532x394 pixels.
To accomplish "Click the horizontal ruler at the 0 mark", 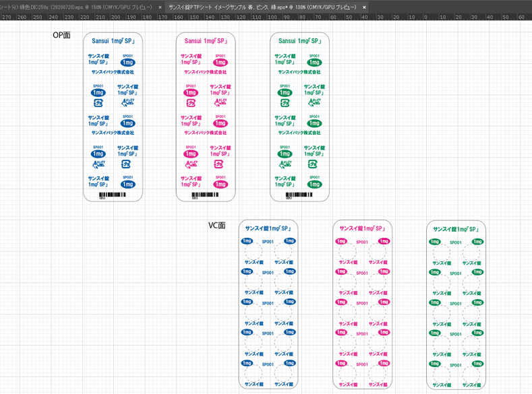I will pyautogui.click(x=425, y=17).
